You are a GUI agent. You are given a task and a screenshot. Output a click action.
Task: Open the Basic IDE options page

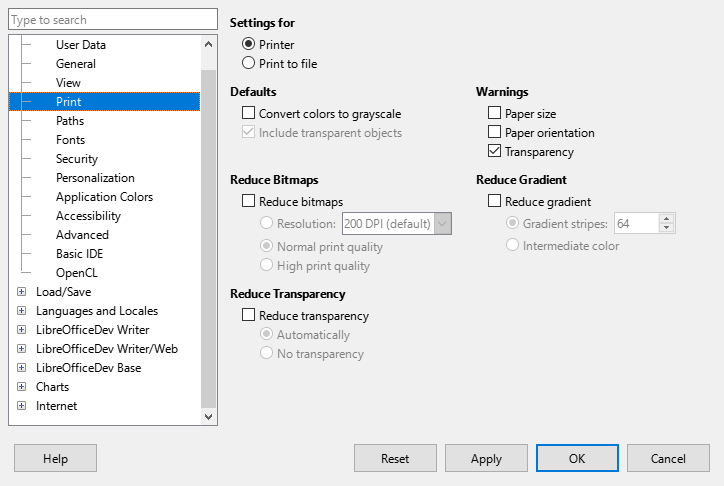point(79,254)
